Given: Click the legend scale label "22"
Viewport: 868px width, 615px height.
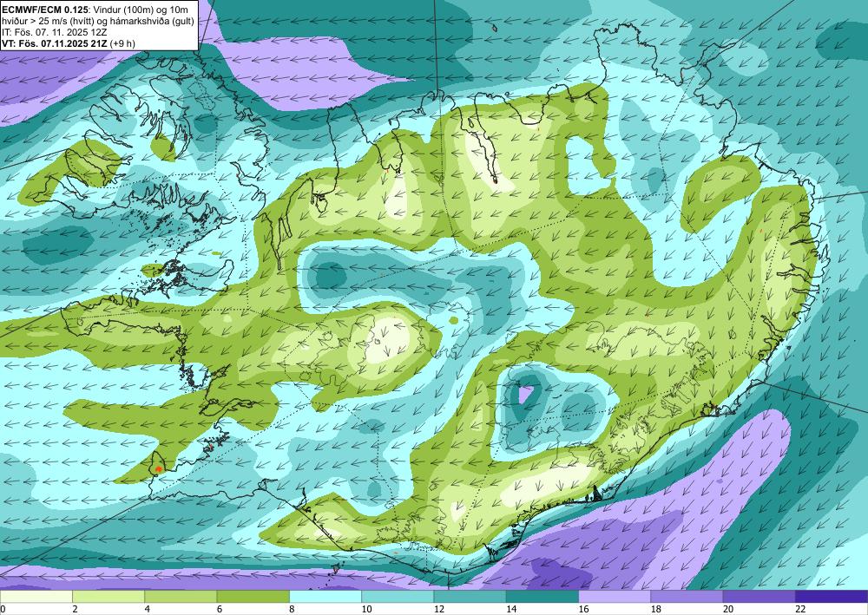Looking at the screenshot, I should (x=801, y=609).
